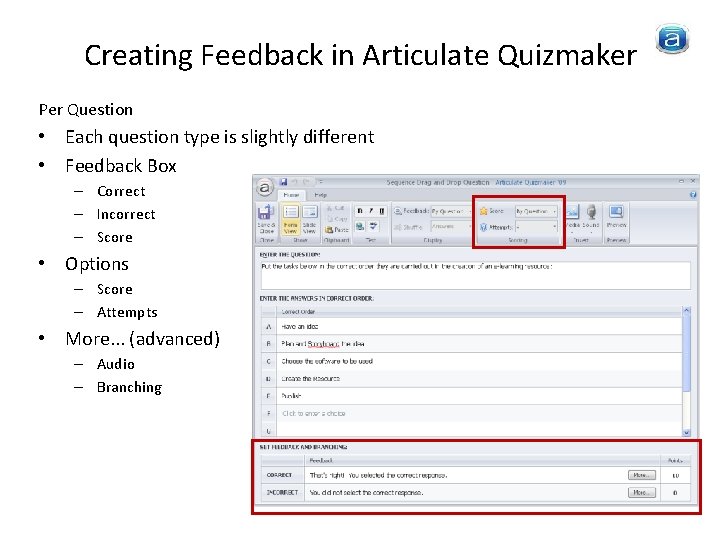Click the INCORRECT row points value 0
Viewport: 720px width, 540px height.
pyautogui.click(x=675, y=492)
